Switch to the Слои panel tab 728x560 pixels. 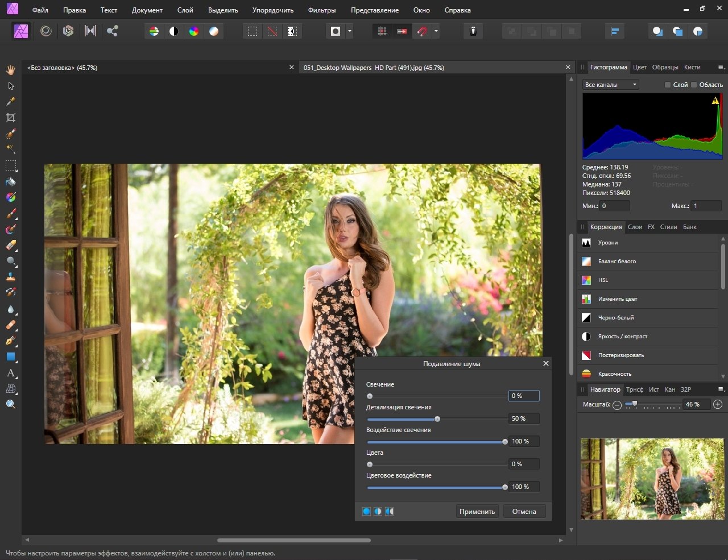tap(635, 227)
